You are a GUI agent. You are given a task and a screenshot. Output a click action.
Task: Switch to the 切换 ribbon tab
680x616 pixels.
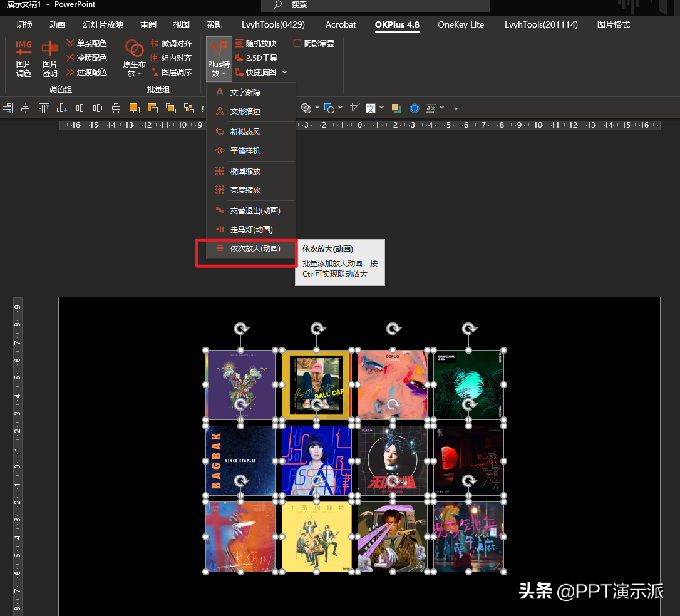tap(24, 24)
